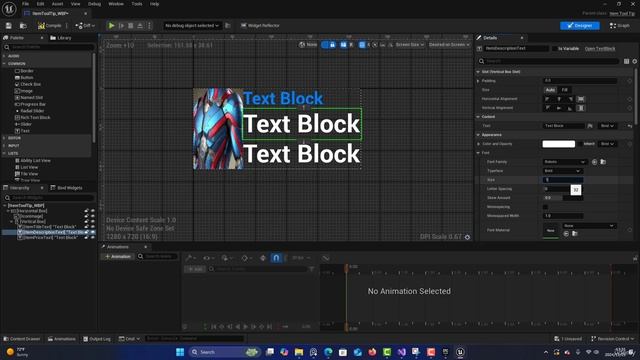Start Play simulation with green play icon
The height and width of the screenshot is (360, 640).
[111, 26]
